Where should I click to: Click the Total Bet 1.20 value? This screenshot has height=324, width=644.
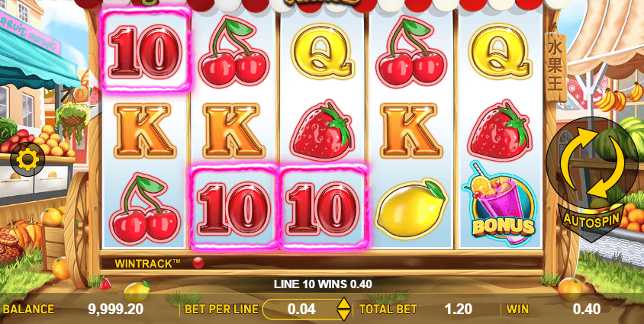point(458,309)
